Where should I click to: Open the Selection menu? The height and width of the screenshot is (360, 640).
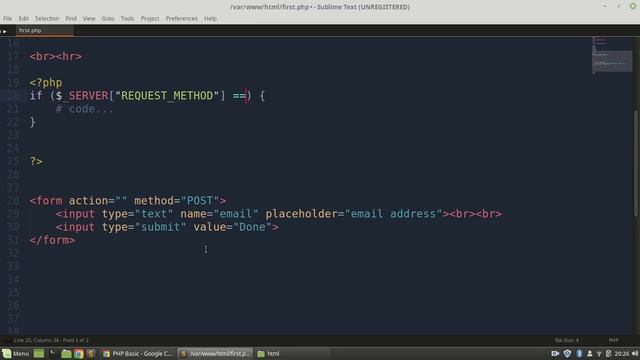pos(47,18)
